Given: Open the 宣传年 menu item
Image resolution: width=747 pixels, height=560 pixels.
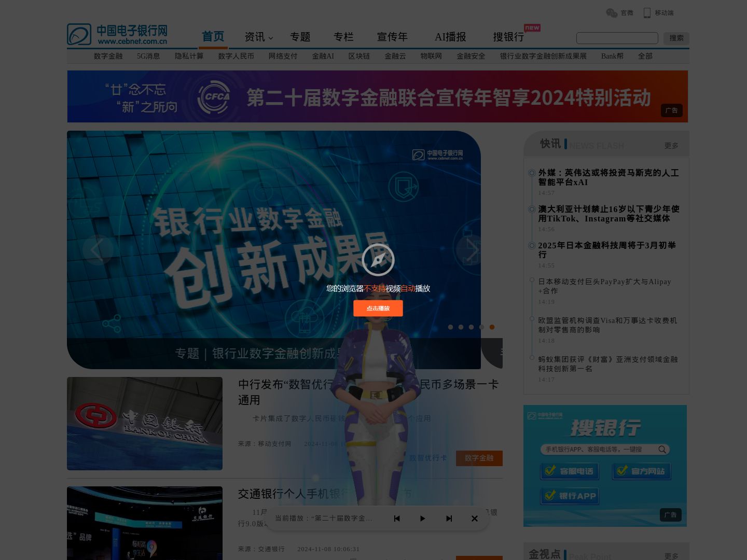Looking at the screenshot, I should pos(392,37).
